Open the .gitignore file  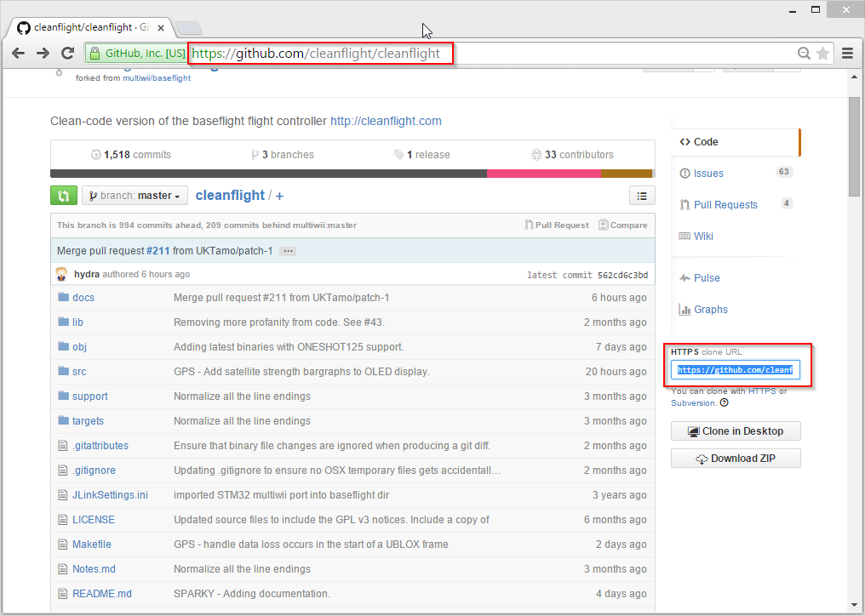(x=94, y=471)
